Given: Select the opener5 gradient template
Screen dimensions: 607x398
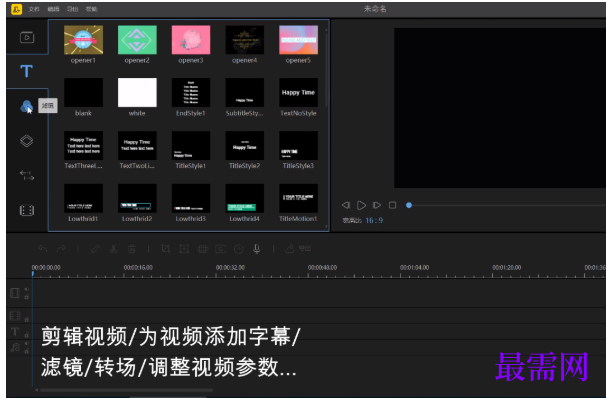Looking at the screenshot, I should point(298,40).
